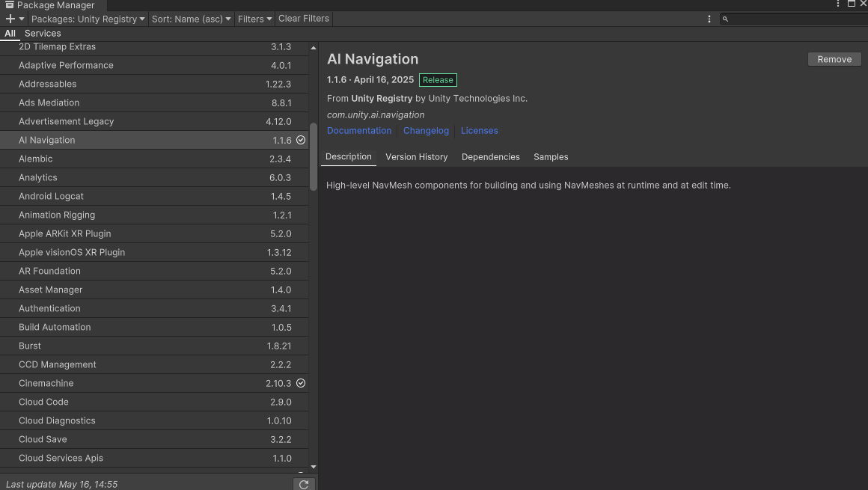This screenshot has width=868, height=490.
Task: Select Advertisement Legacy package
Action: 154,121
